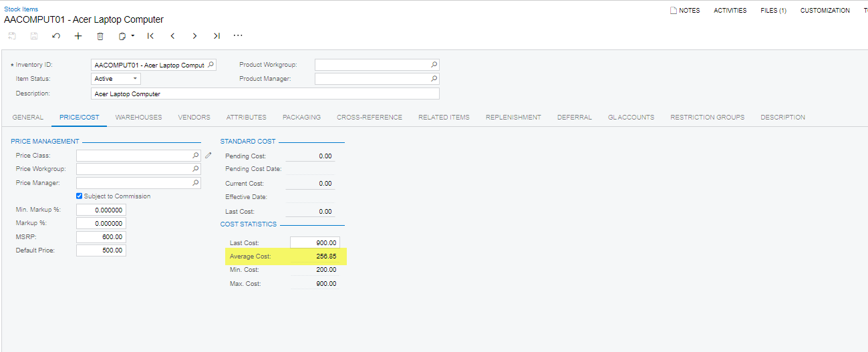Open the Restriction Groups tab

pyautogui.click(x=708, y=117)
